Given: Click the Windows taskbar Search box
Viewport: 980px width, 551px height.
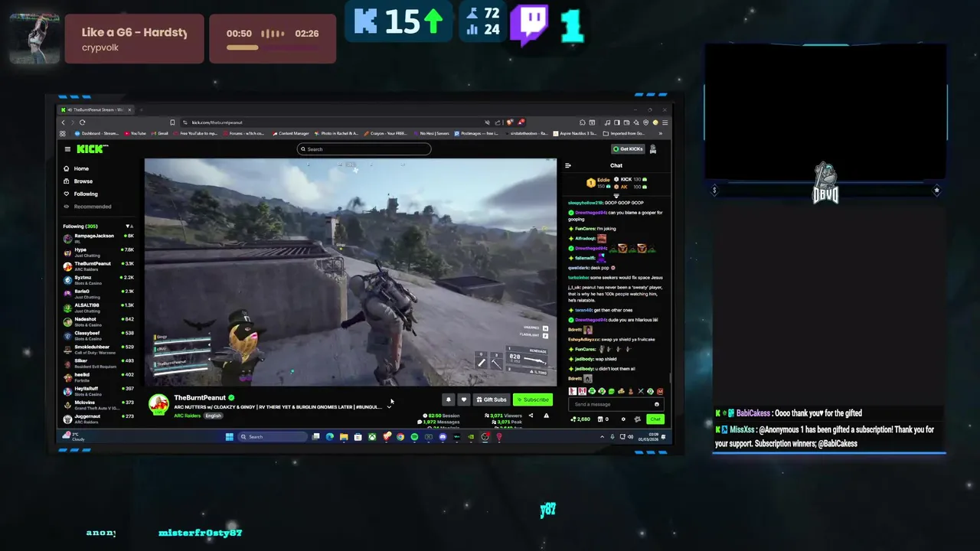Looking at the screenshot, I should click(x=273, y=437).
